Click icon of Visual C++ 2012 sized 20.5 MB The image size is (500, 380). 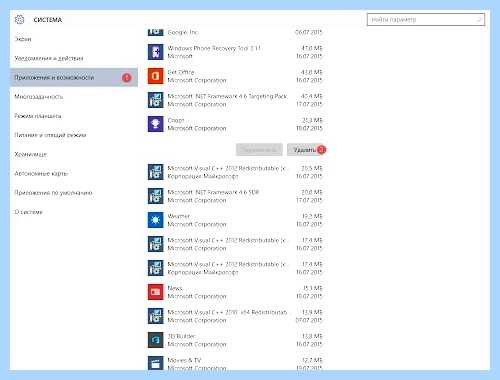[156, 172]
